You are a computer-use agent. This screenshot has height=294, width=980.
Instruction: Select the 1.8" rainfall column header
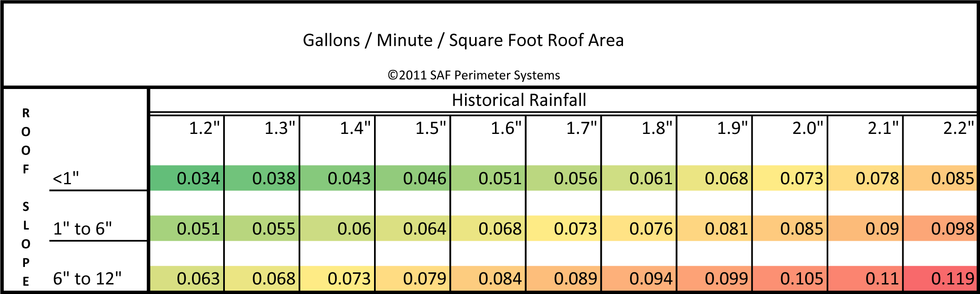coord(656,128)
